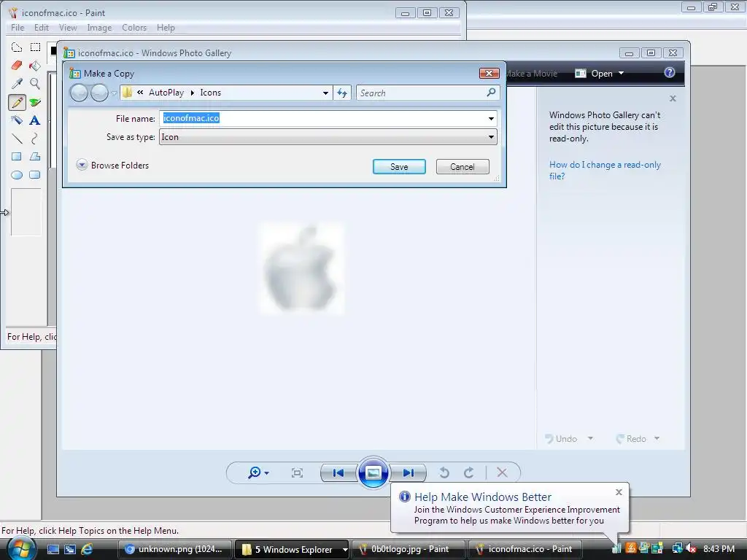747x560 pixels.
Task: Open the dropdown arrow next to Open button
Action: (x=622, y=74)
